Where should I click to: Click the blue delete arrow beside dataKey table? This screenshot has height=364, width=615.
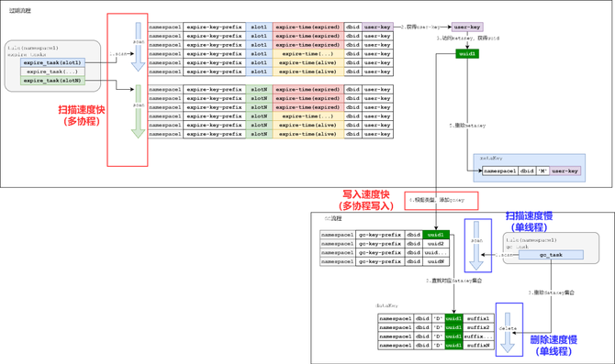pos(508,332)
